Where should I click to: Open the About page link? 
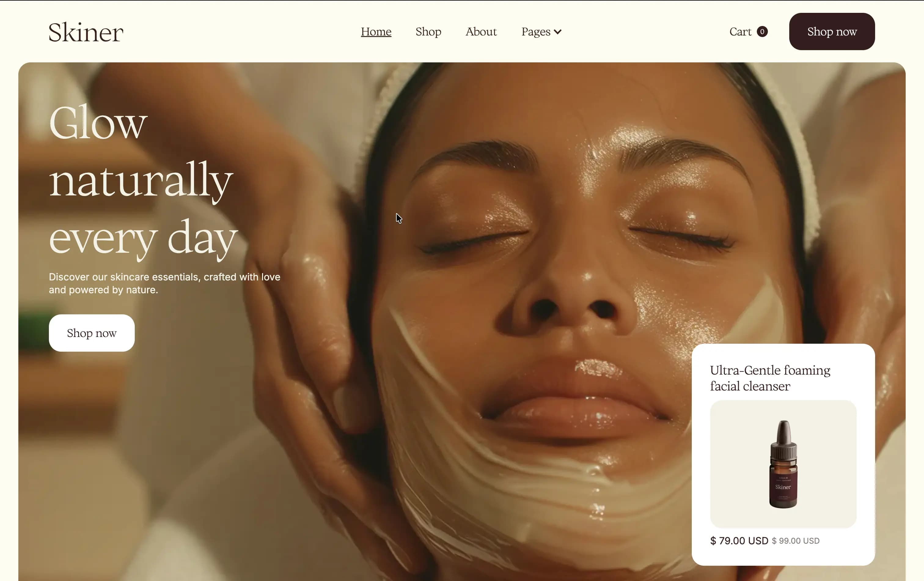(x=481, y=31)
